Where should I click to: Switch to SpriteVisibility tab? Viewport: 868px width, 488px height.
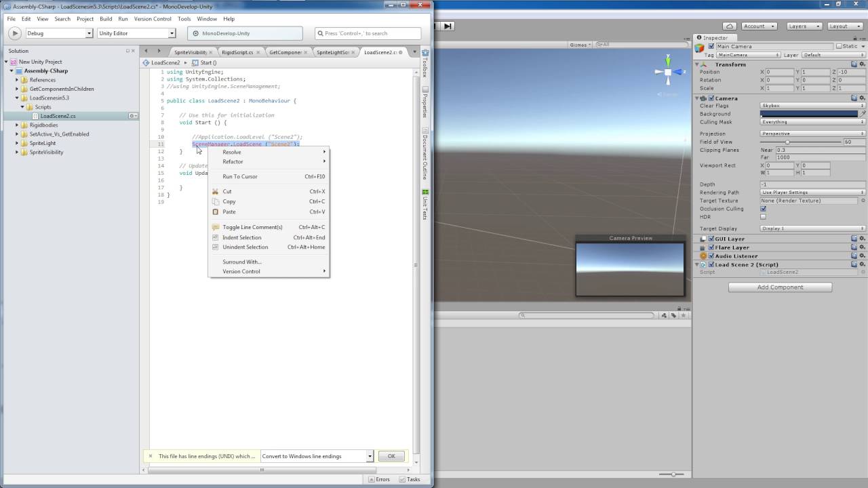[191, 52]
